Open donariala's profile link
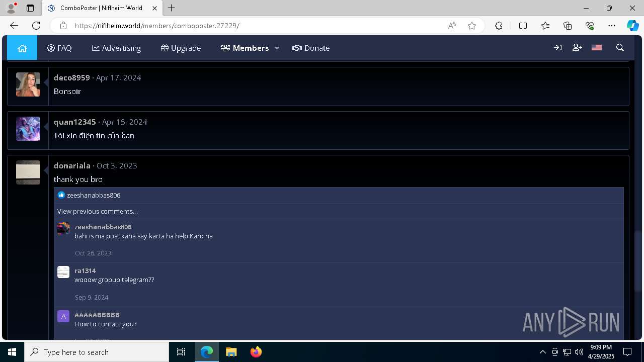This screenshot has height=362, width=644. pos(72,165)
